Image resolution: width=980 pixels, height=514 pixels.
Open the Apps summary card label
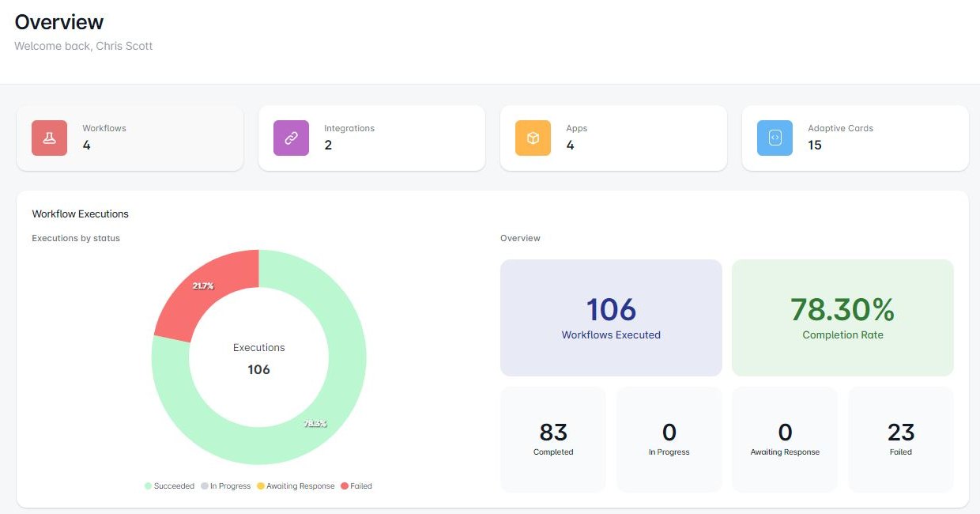pyautogui.click(x=577, y=128)
